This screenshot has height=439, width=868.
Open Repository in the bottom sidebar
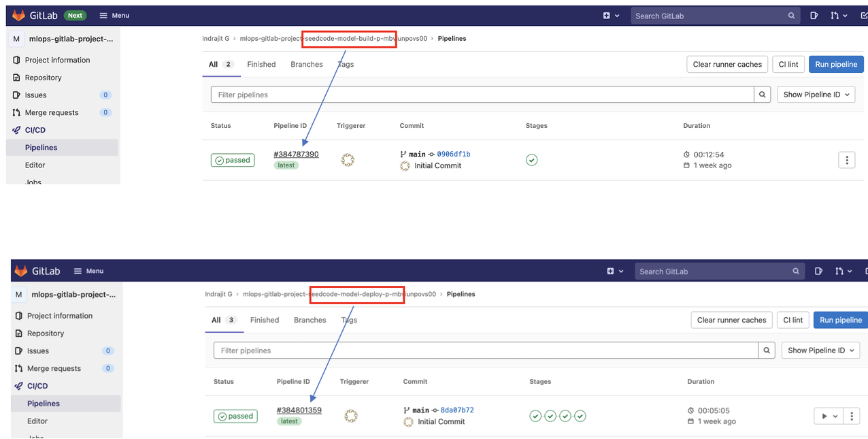[45, 334]
